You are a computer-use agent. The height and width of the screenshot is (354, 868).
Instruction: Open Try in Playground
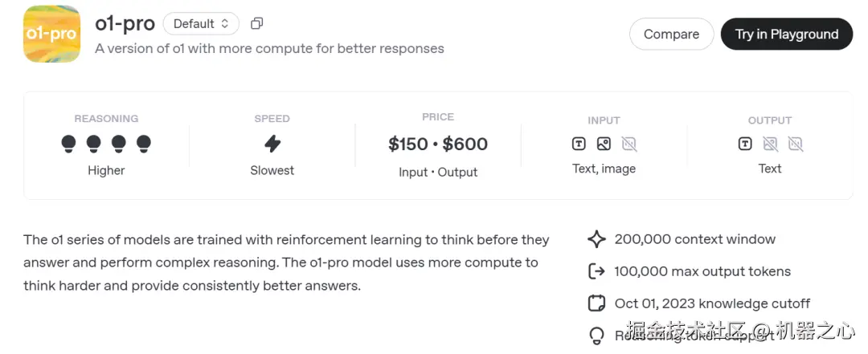pos(786,34)
